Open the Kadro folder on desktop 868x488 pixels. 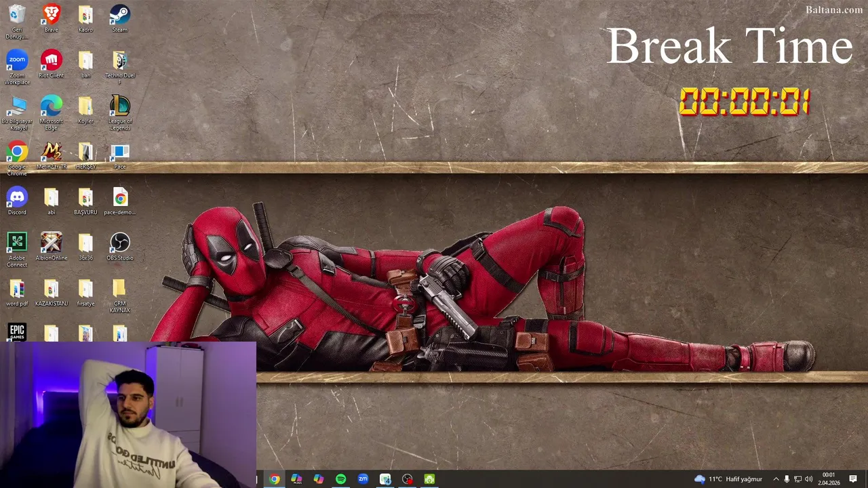click(85, 19)
